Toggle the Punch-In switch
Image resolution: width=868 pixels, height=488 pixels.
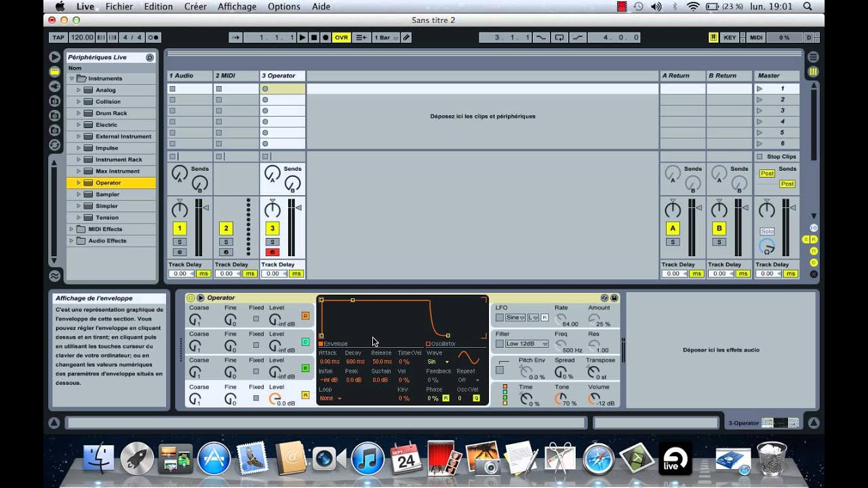tap(541, 37)
